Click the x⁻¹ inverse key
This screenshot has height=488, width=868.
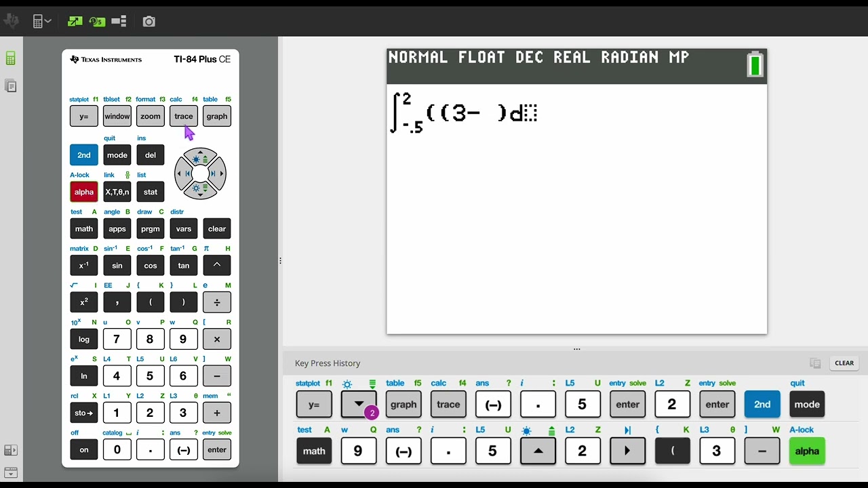[x=84, y=266]
